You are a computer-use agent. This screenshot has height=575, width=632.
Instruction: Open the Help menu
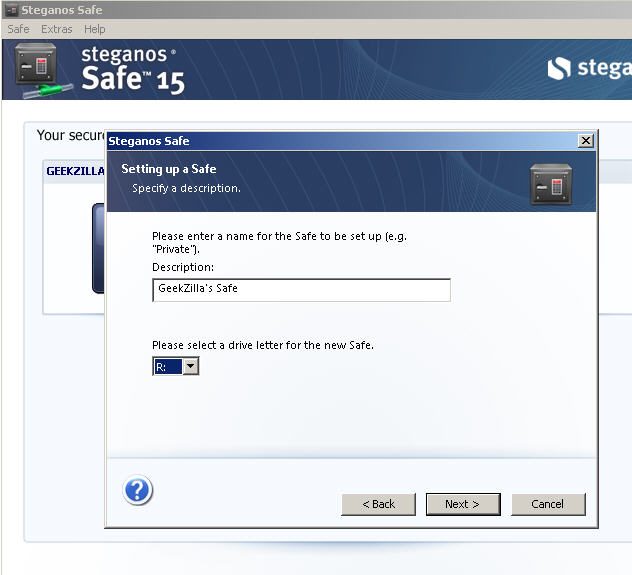tap(95, 29)
